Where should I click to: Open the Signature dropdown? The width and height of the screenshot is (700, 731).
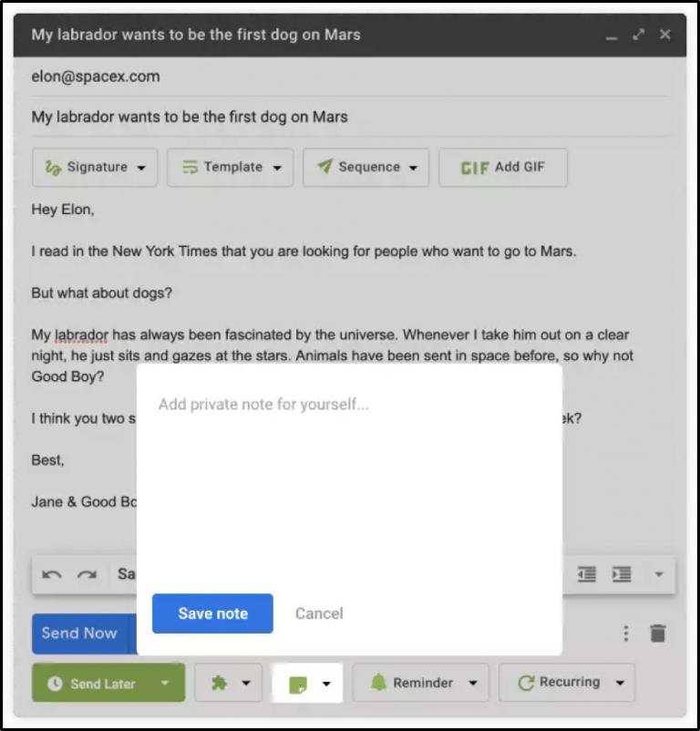pos(94,168)
